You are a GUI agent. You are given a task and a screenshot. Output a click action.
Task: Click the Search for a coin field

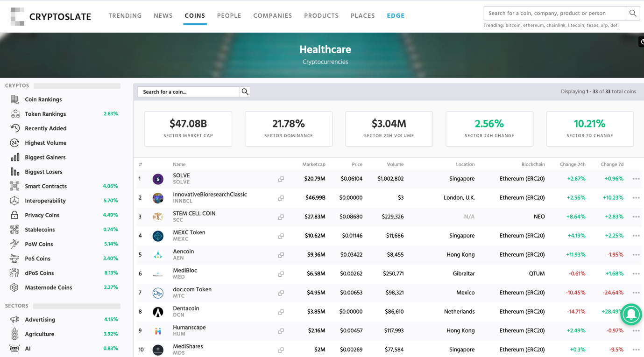(x=188, y=92)
